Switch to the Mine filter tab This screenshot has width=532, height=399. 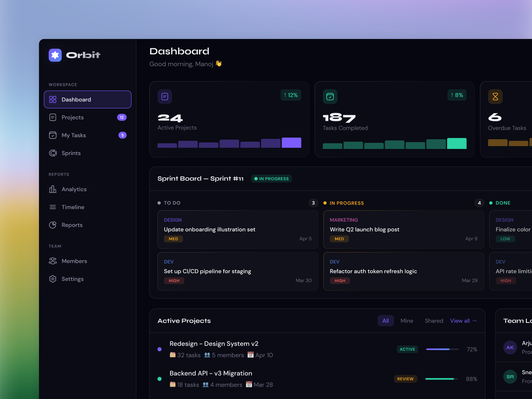point(407,321)
